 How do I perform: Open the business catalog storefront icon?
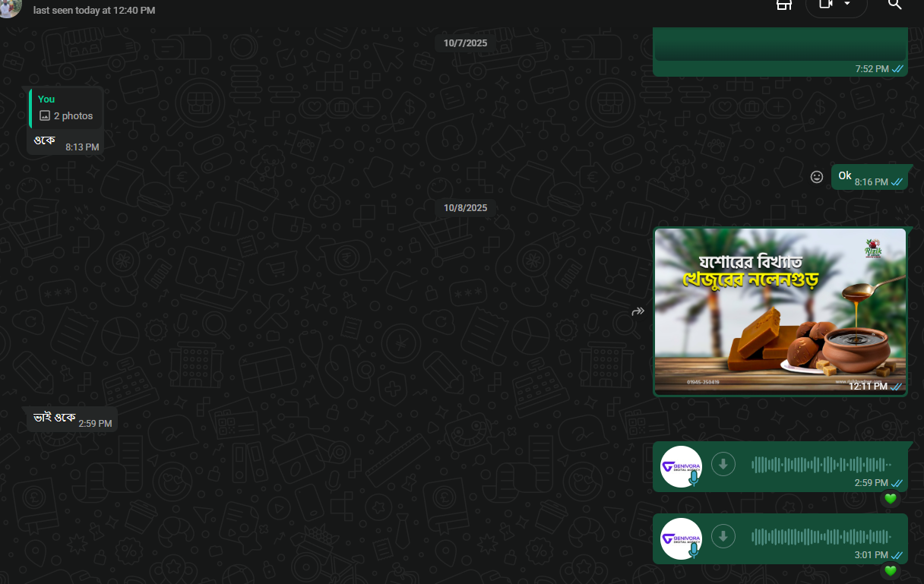click(x=783, y=5)
